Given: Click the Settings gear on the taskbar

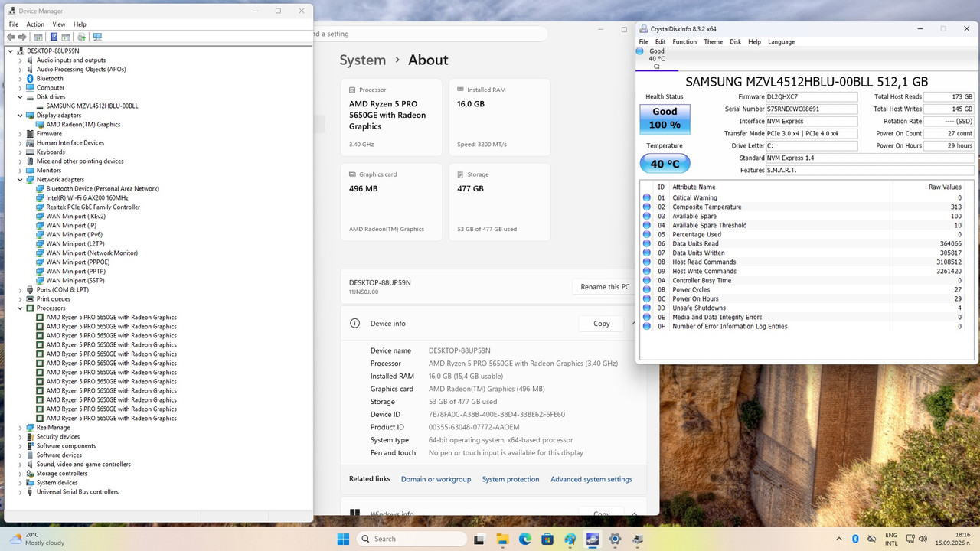Looking at the screenshot, I should [x=615, y=539].
